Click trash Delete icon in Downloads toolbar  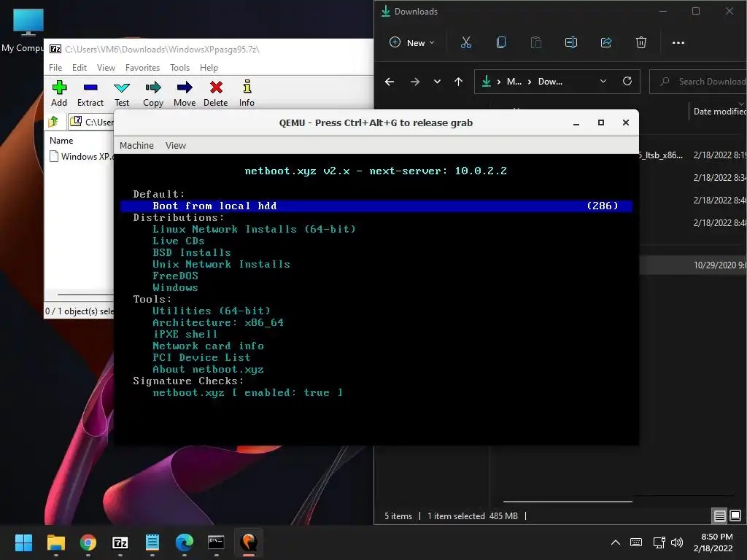(641, 42)
